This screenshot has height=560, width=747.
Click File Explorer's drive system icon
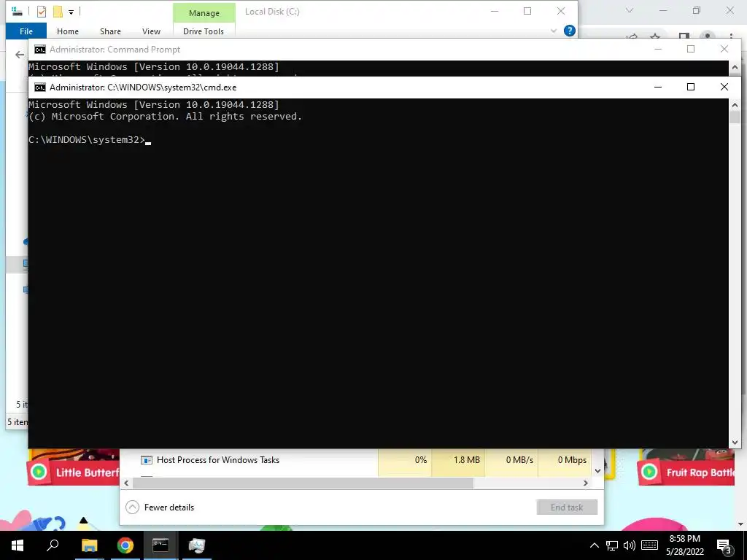click(17, 11)
